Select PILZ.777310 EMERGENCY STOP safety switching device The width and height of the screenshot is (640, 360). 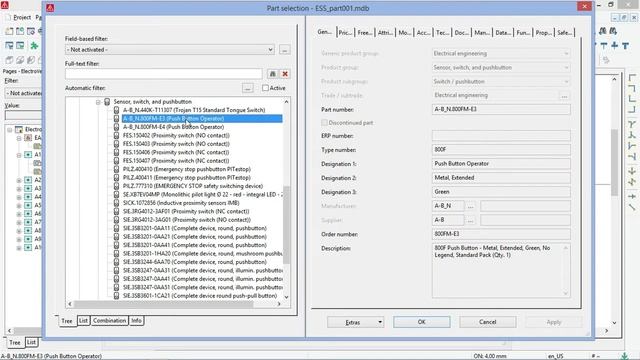193,186
